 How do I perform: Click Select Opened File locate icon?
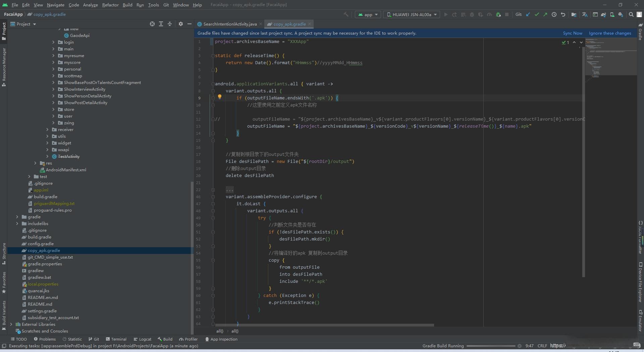[x=152, y=24]
